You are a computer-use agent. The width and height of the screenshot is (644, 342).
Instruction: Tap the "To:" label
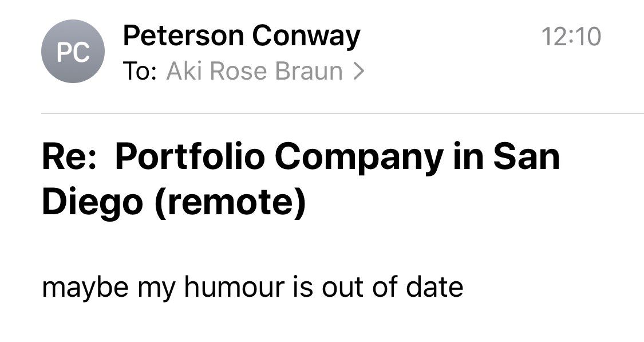[139, 72]
